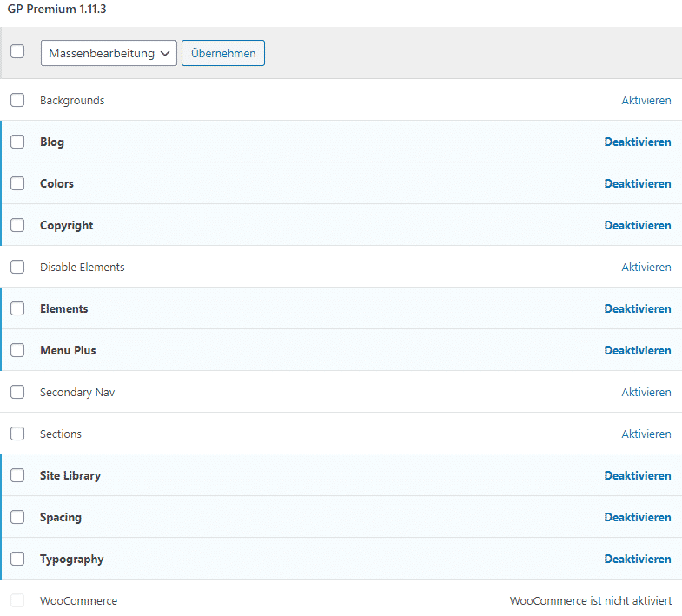Click the GP Premium 1.11.3 heading
This screenshot has width=682, height=616.
pos(57,10)
